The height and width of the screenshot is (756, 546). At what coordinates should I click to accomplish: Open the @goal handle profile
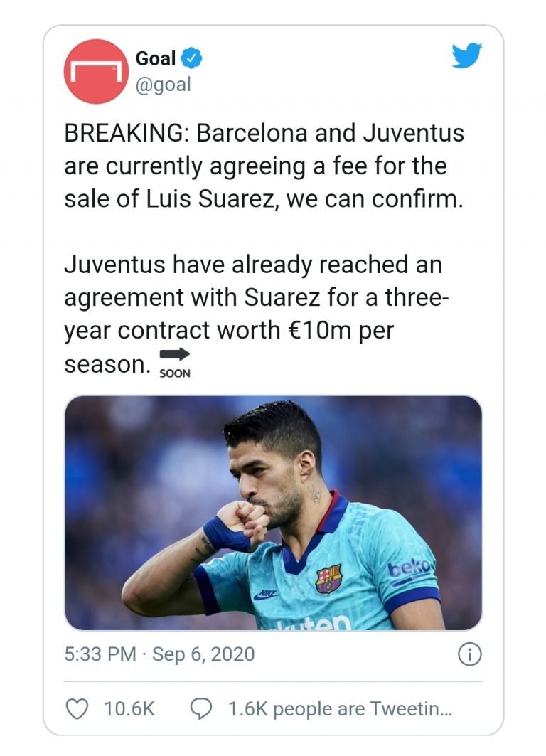coord(164,85)
